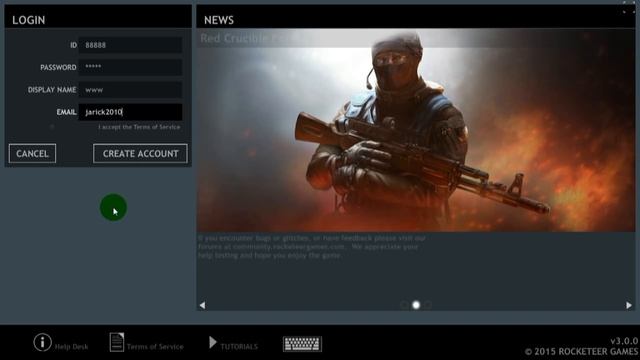The height and width of the screenshot is (360, 640).
Task: Select the first news page dot
Action: pos(404,305)
